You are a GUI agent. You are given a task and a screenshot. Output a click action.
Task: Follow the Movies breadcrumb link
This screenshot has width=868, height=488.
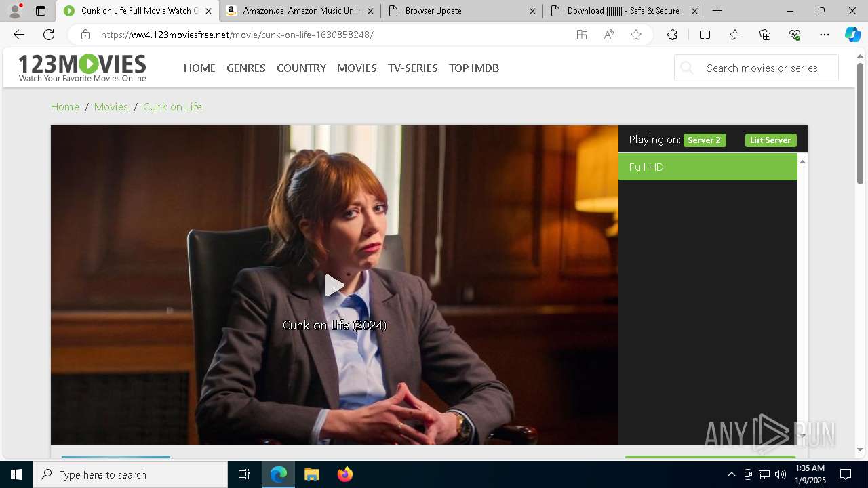(x=111, y=106)
